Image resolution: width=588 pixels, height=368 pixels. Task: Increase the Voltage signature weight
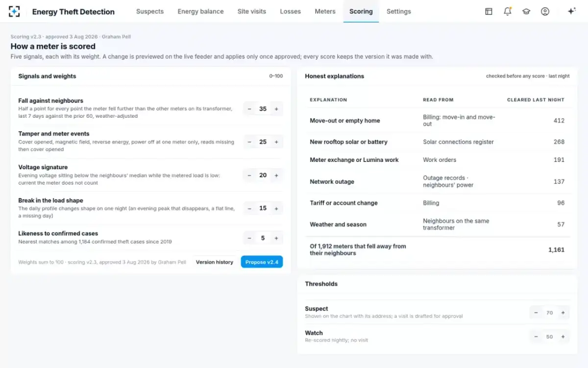click(x=276, y=175)
